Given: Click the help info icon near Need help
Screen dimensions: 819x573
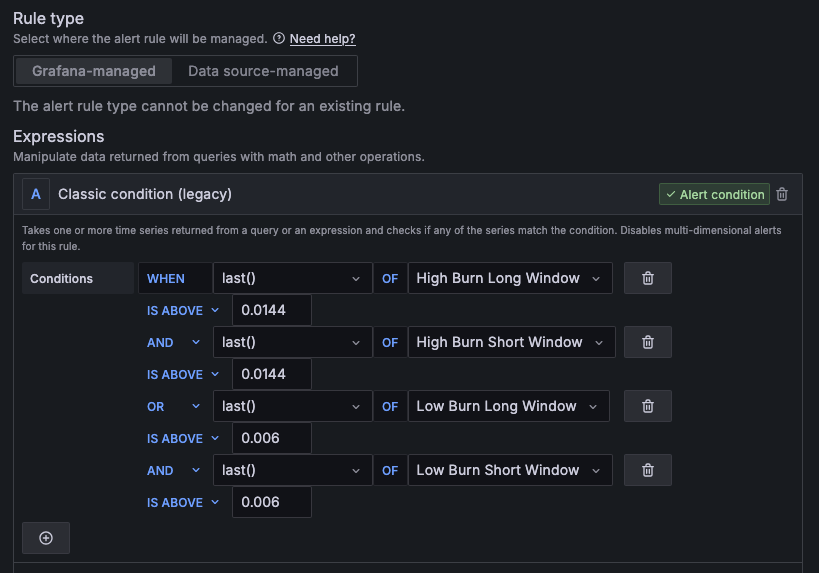Looking at the screenshot, I should click(x=279, y=39).
